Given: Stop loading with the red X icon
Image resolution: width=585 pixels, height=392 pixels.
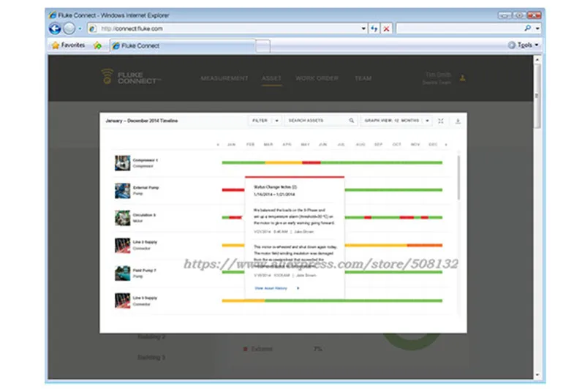Looking at the screenshot, I should coord(387,29).
